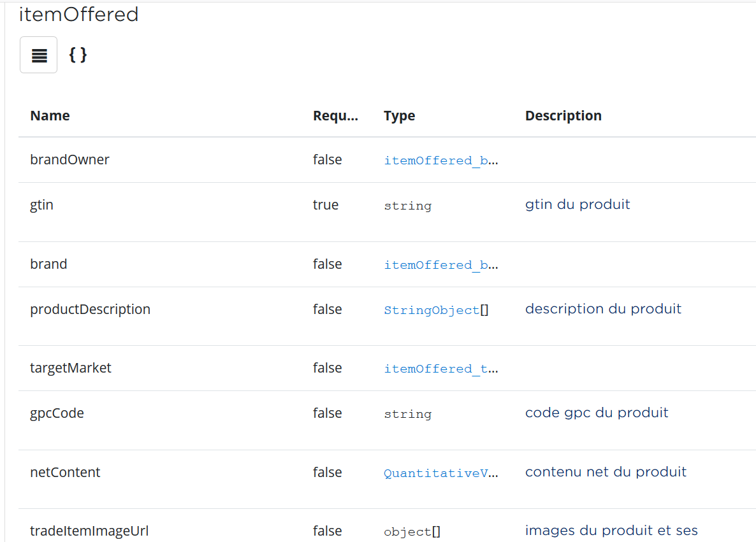Click the Description column header
Image resolution: width=756 pixels, height=542 pixels.
coord(563,116)
